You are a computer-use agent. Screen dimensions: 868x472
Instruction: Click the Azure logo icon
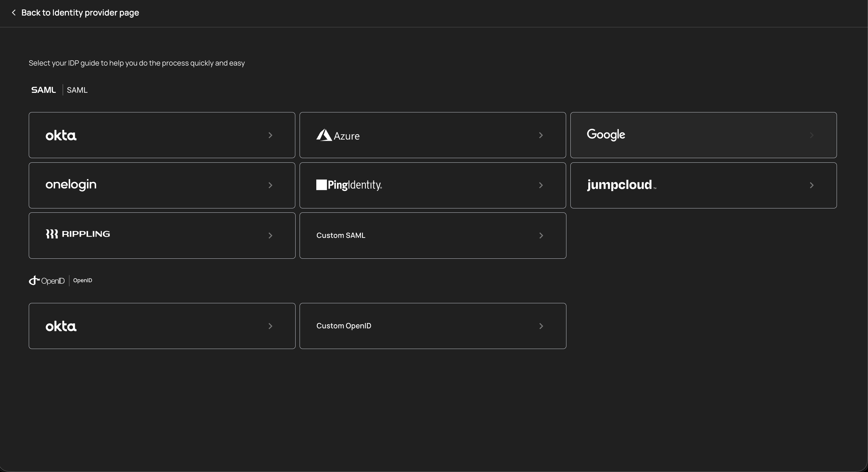coord(324,135)
